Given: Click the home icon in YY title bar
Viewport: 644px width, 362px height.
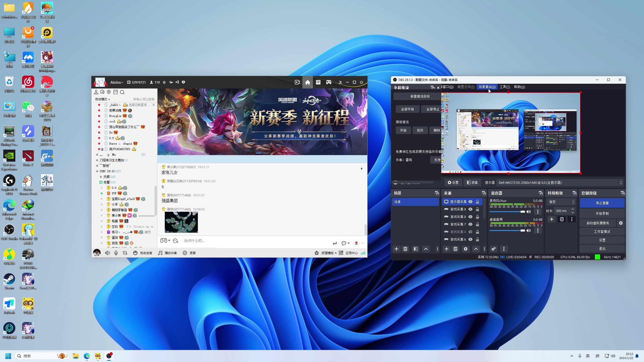Looking at the screenshot, I should click(307, 82).
